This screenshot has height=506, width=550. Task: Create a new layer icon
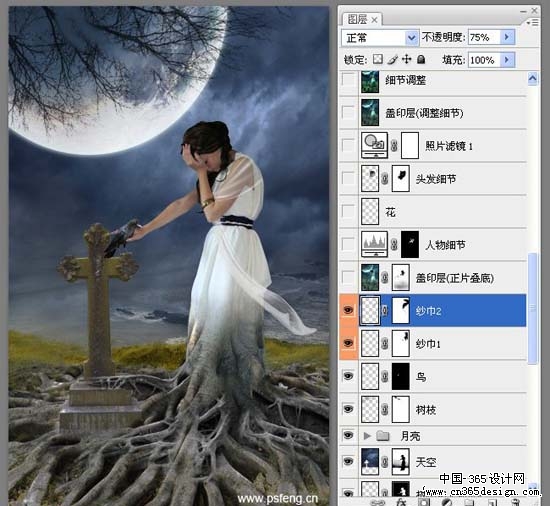pos(492,503)
